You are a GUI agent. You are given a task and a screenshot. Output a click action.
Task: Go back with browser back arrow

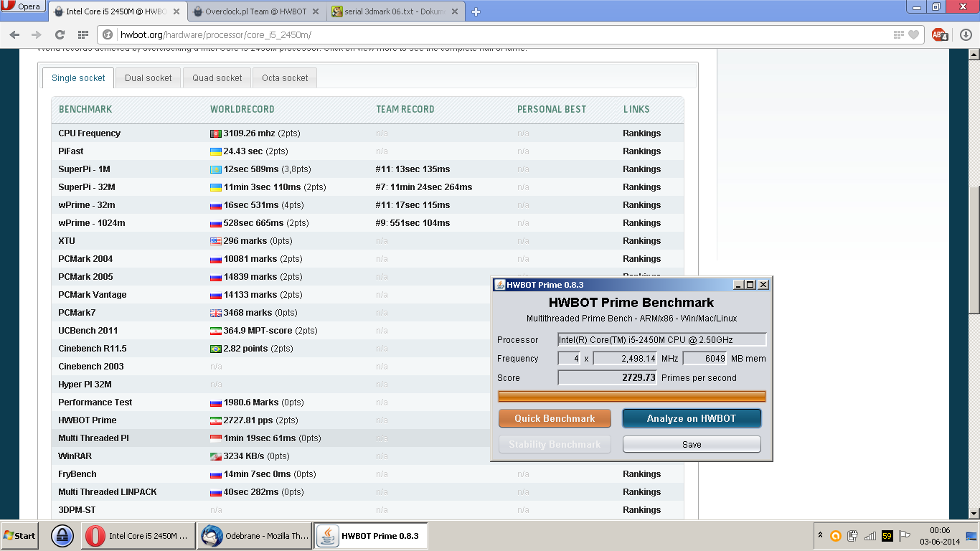coord(14,34)
